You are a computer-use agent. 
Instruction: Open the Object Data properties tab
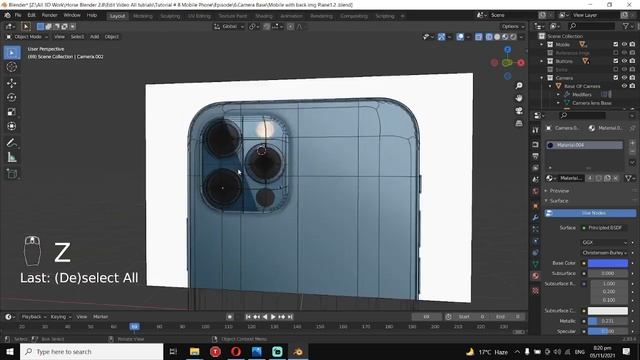coord(536,264)
